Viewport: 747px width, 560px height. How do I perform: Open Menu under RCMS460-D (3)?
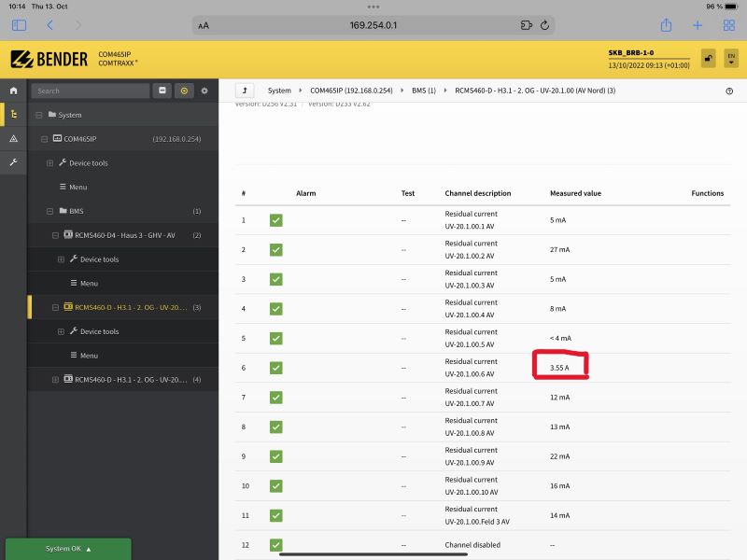pyautogui.click(x=84, y=356)
